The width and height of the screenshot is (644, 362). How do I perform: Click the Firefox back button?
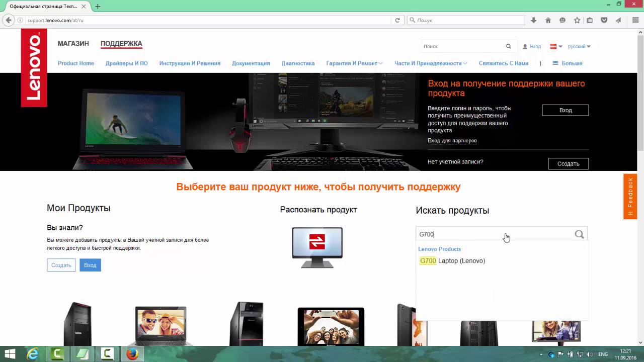8,20
